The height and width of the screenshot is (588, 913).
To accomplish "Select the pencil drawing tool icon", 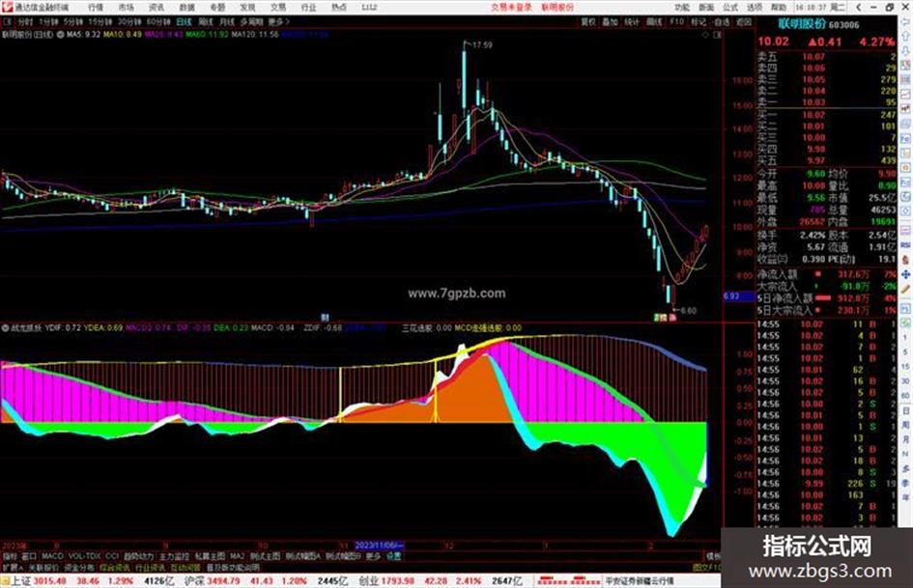I will [x=906, y=289].
